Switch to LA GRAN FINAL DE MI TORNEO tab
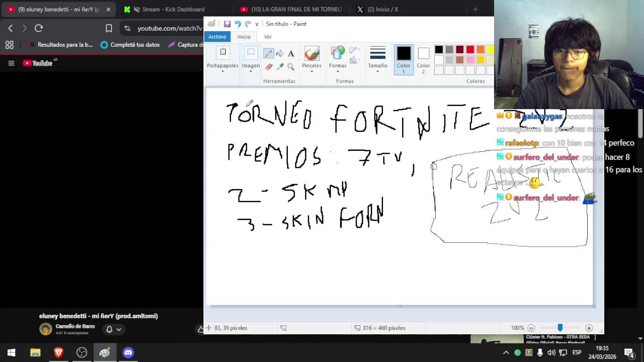The width and height of the screenshot is (644, 362). 291,10
